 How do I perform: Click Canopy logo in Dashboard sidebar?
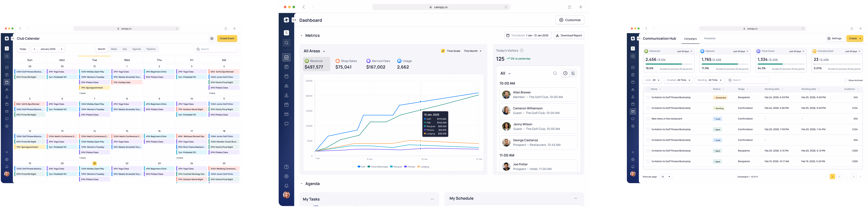[286, 20]
